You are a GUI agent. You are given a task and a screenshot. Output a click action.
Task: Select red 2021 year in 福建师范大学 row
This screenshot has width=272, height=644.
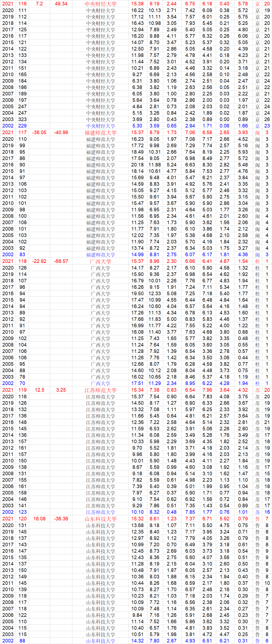[x=8, y=133]
